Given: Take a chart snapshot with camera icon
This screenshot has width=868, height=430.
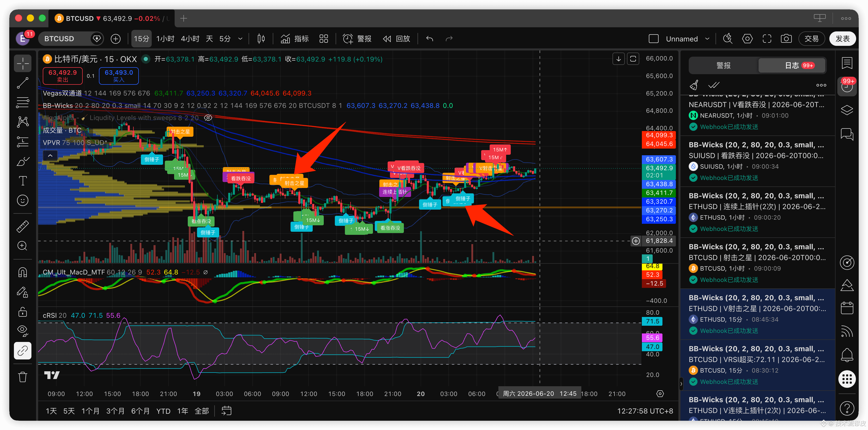Looking at the screenshot, I should coord(786,39).
